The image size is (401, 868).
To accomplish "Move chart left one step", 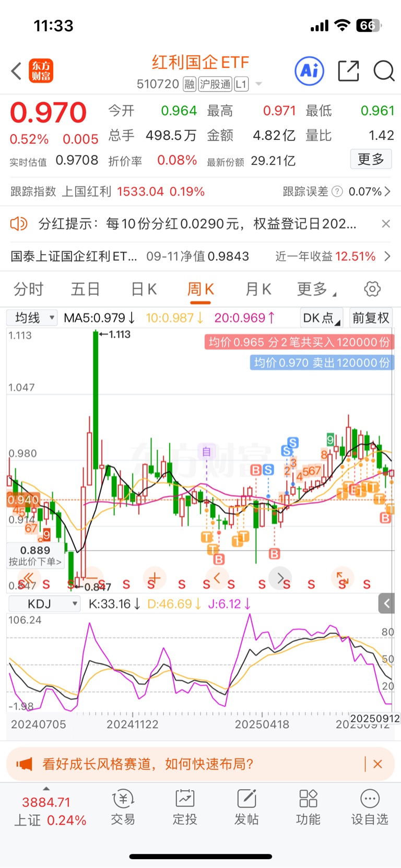I will tap(217, 578).
